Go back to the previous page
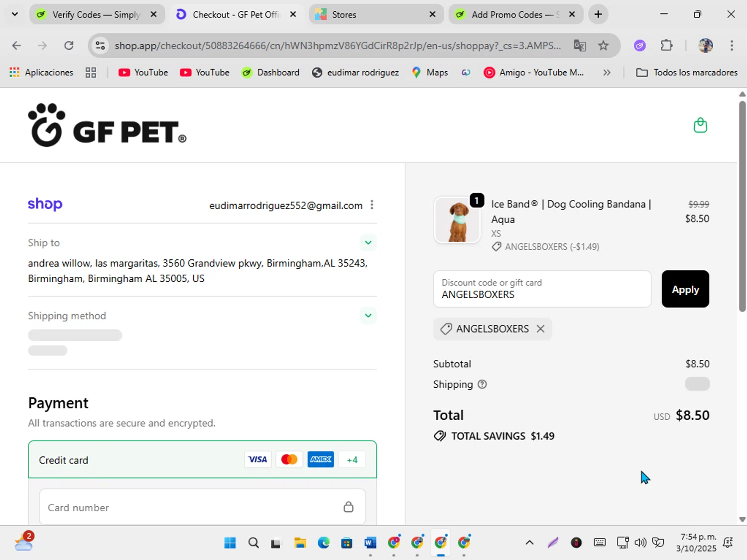This screenshot has width=747, height=560. click(x=16, y=46)
